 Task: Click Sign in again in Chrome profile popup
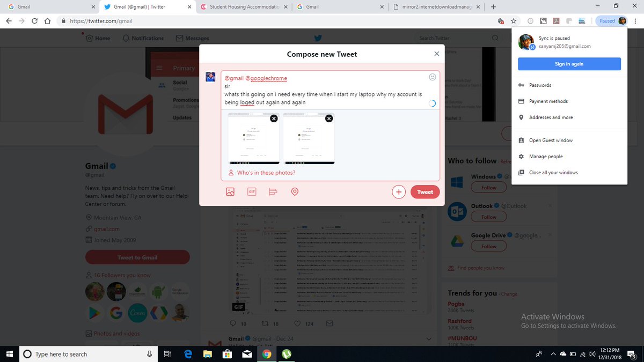(569, 64)
